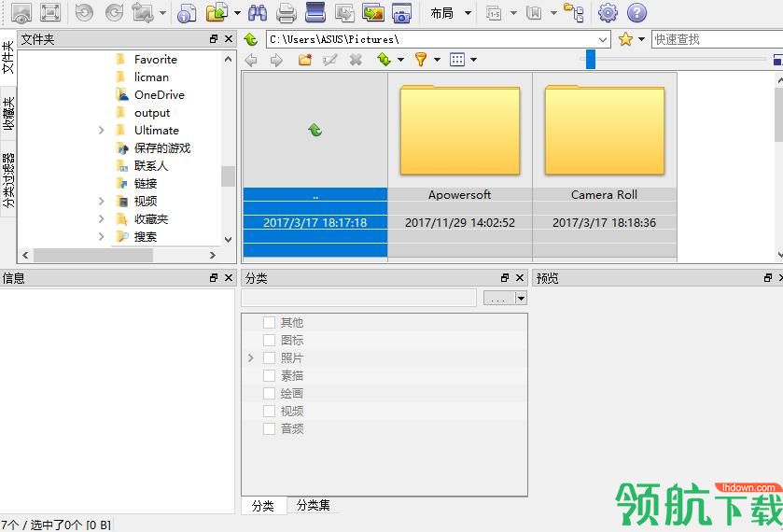Click the open-with folder icon
The image size is (783, 532).
217,13
